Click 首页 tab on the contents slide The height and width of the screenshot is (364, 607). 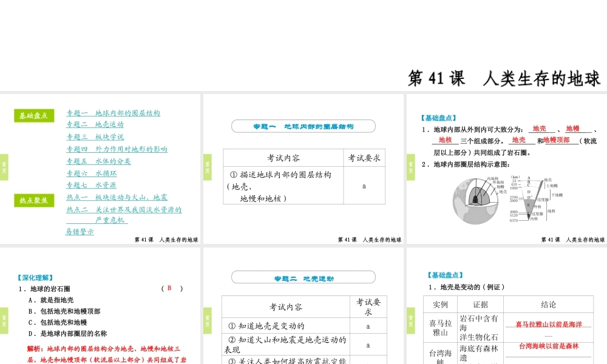coord(4,167)
